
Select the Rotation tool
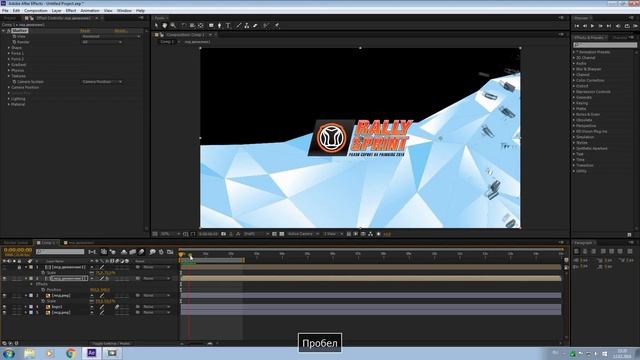click(183, 25)
